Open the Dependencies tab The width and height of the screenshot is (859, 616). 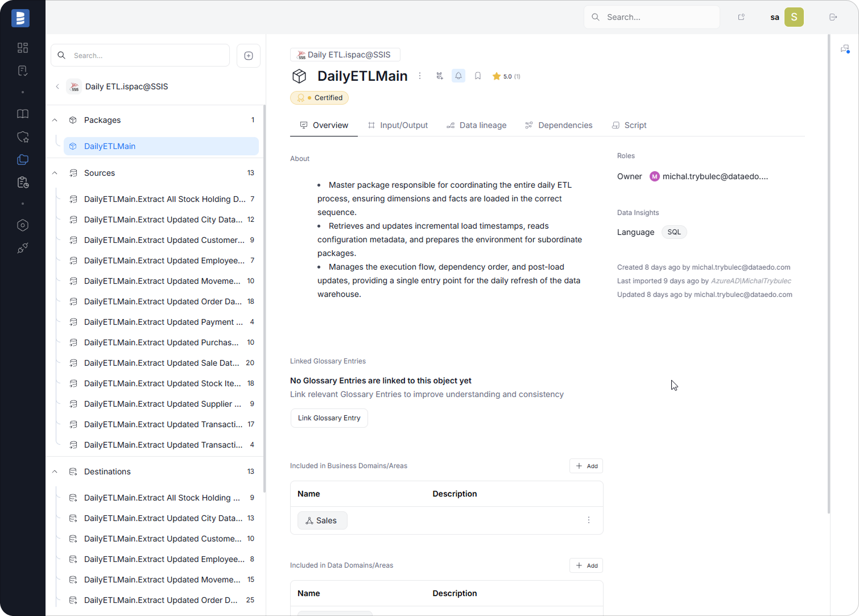tap(559, 125)
